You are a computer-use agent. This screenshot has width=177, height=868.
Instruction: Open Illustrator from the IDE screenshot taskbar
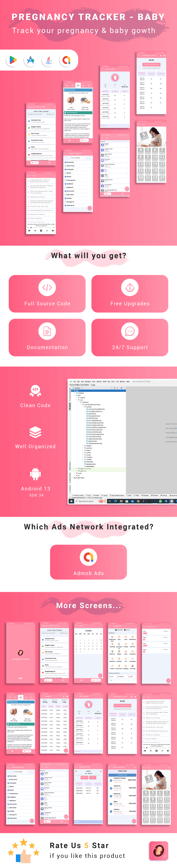pyautogui.click(x=149, y=501)
